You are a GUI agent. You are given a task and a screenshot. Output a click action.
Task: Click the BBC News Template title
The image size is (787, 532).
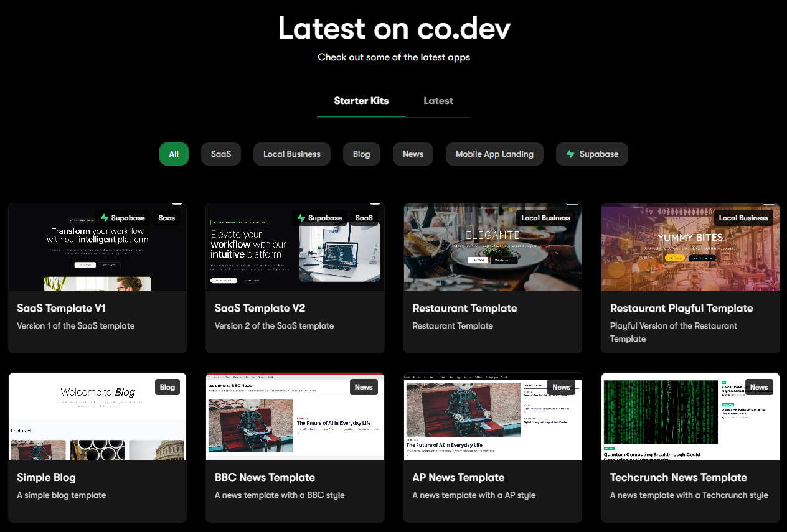265,477
